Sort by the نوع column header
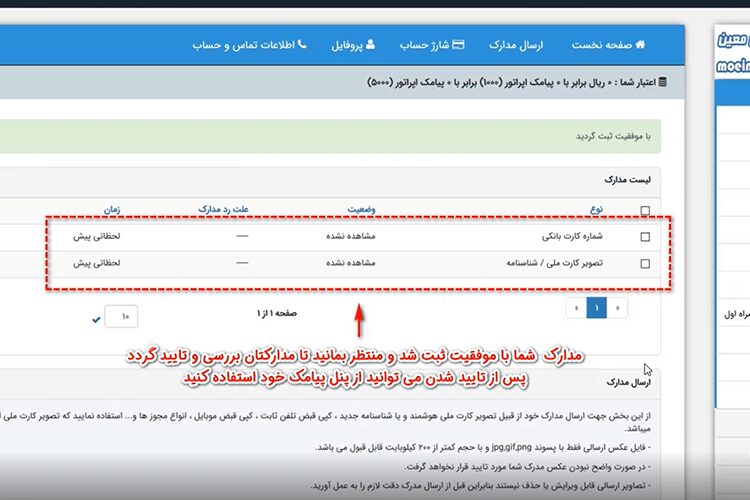The image size is (750, 500). point(596,209)
